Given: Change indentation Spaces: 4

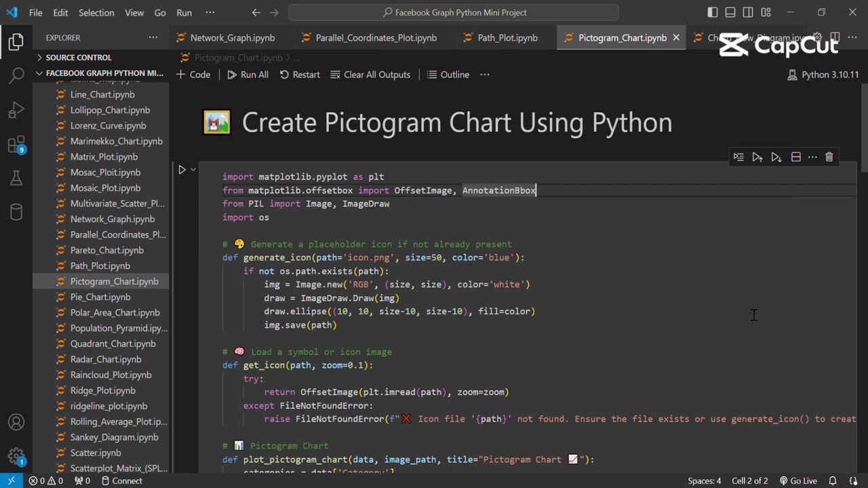Looking at the screenshot, I should [x=705, y=481].
